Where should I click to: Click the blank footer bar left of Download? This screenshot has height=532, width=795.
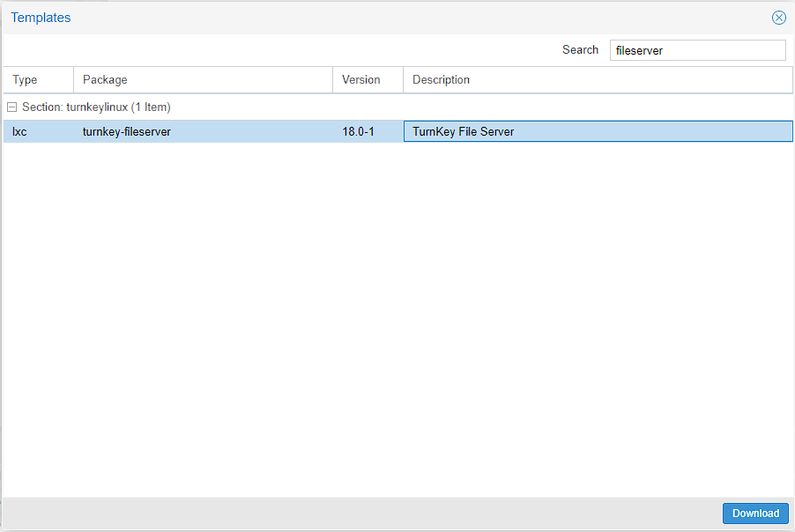[353, 514]
